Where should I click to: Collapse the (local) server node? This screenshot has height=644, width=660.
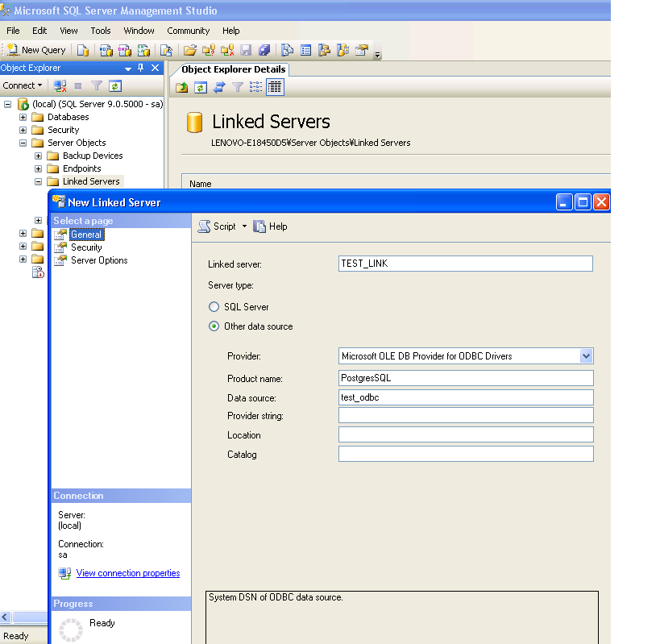click(7, 104)
